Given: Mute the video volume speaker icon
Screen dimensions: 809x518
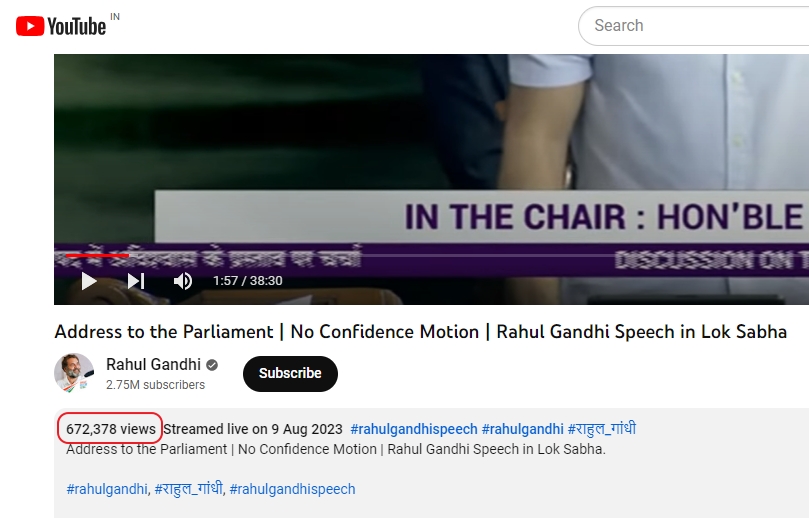Looking at the screenshot, I should click(x=183, y=281).
